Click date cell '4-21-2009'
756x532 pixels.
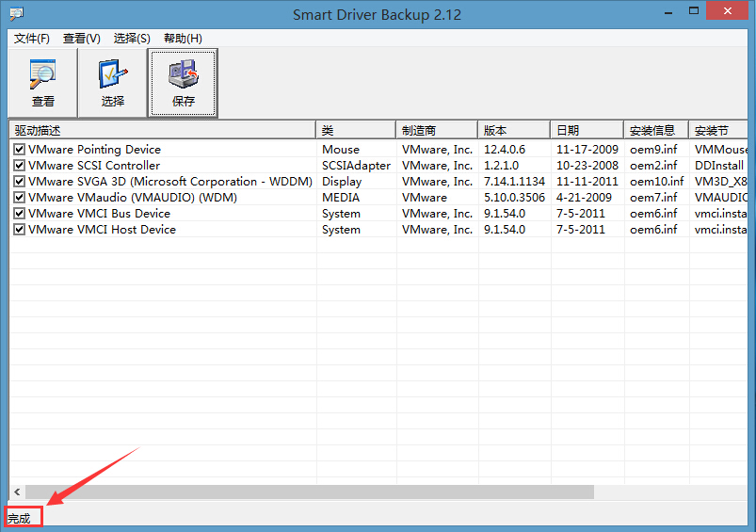[x=584, y=198]
